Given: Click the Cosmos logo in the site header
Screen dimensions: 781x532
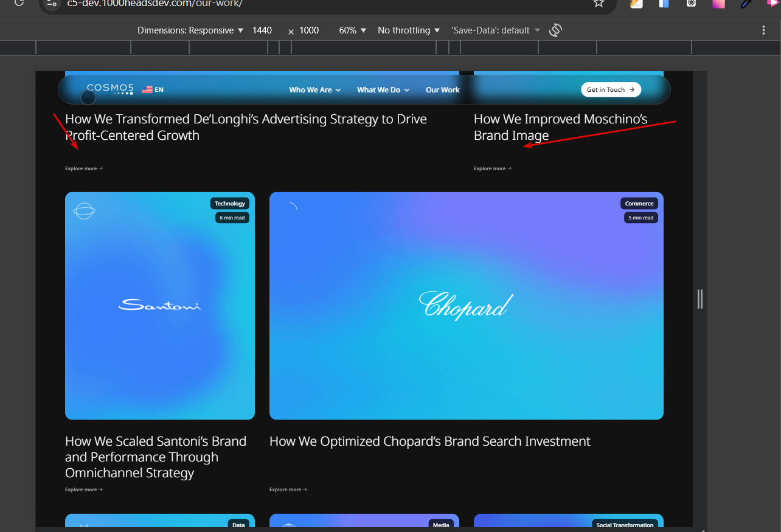Looking at the screenshot, I should 110,89.
